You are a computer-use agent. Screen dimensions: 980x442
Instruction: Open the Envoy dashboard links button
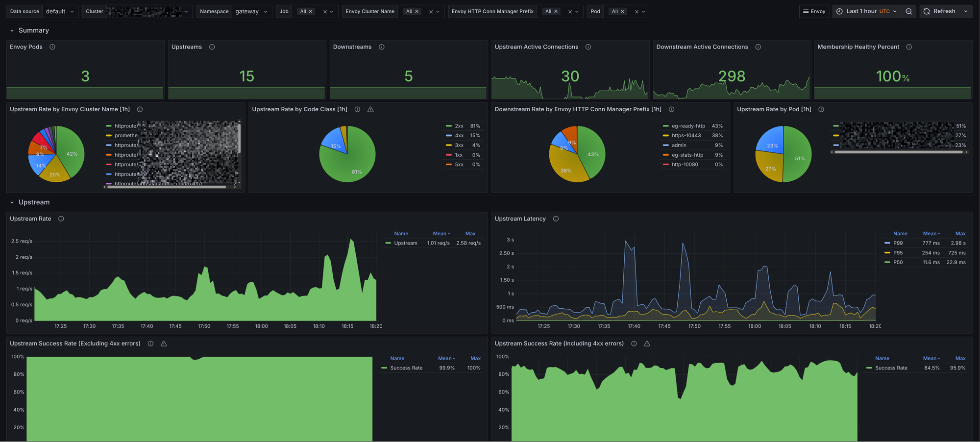tap(814, 11)
